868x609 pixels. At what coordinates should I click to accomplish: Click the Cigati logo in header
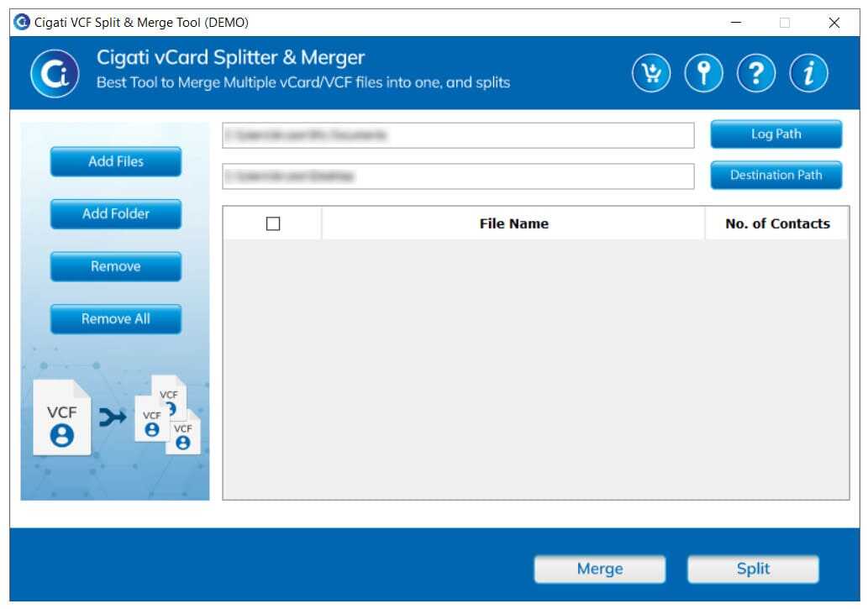(55, 74)
